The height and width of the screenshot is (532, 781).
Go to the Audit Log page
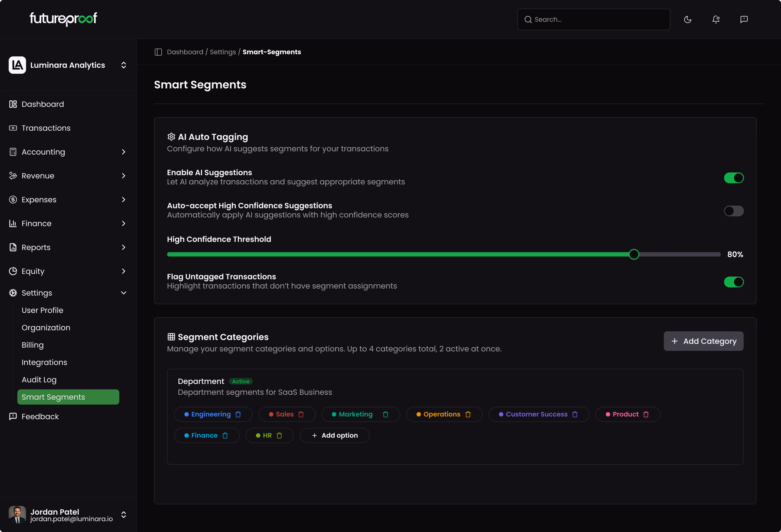click(x=39, y=379)
